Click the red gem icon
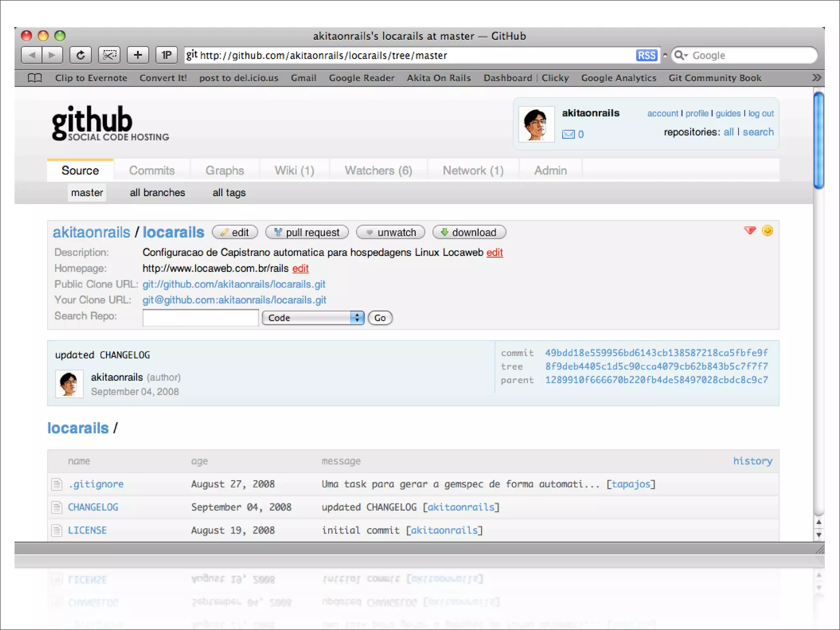 (750, 231)
